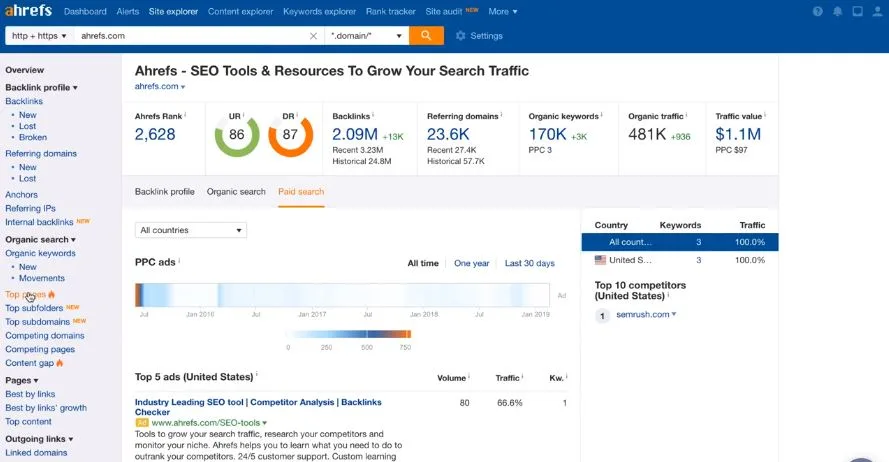Open the *.domain/* mode dropdown

pos(367,36)
